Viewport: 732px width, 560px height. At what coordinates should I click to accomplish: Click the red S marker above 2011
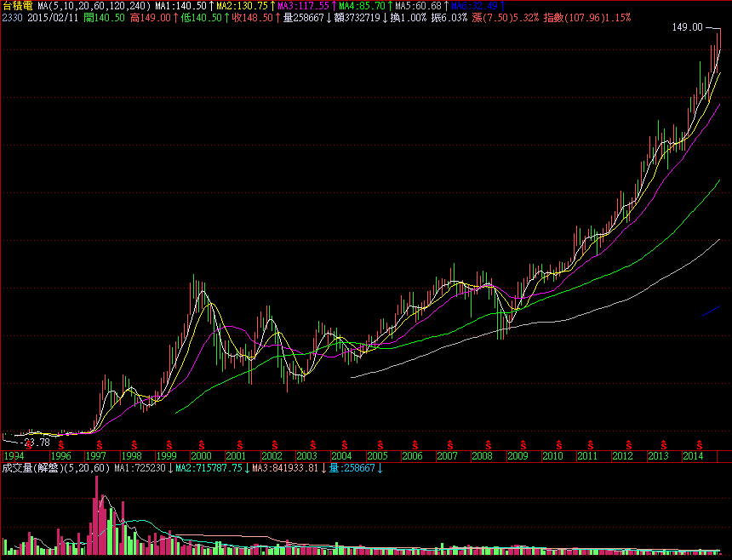pos(591,444)
